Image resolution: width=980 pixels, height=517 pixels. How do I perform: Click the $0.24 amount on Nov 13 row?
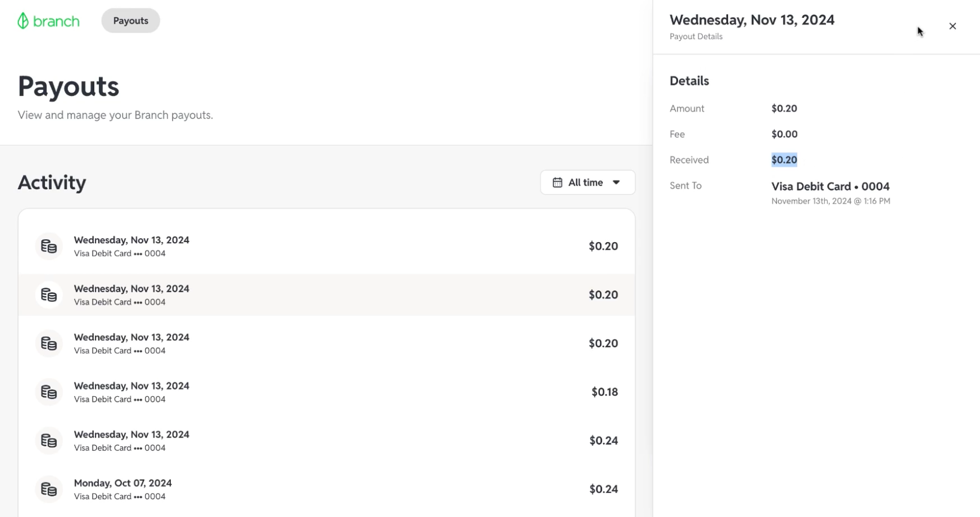603,441
